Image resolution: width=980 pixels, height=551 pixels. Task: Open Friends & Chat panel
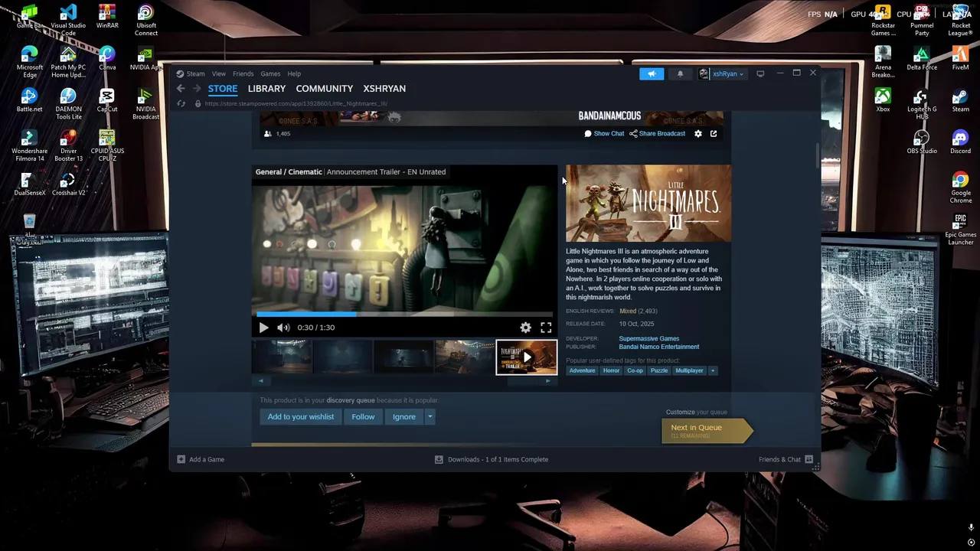tap(786, 459)
